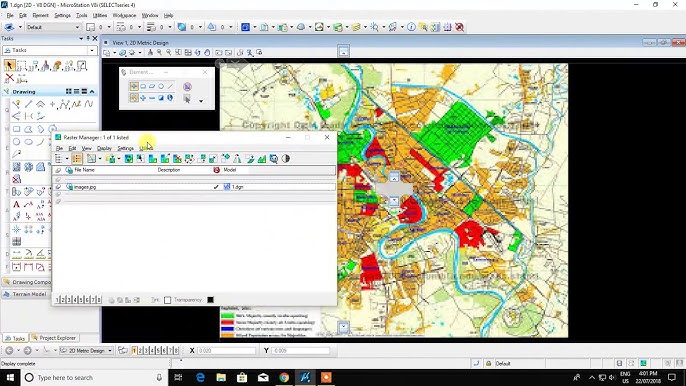Click the contrast half-circle icon in Raster Manager
Image resolution: width=686 pixels, height=386 pixels.
point(286,159)
